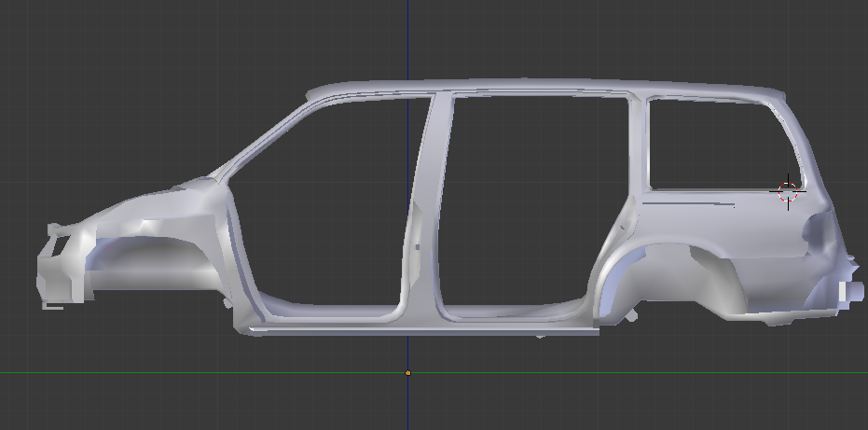Select the orange object origin point
This screenshot has width=868, height=430.
408,373
